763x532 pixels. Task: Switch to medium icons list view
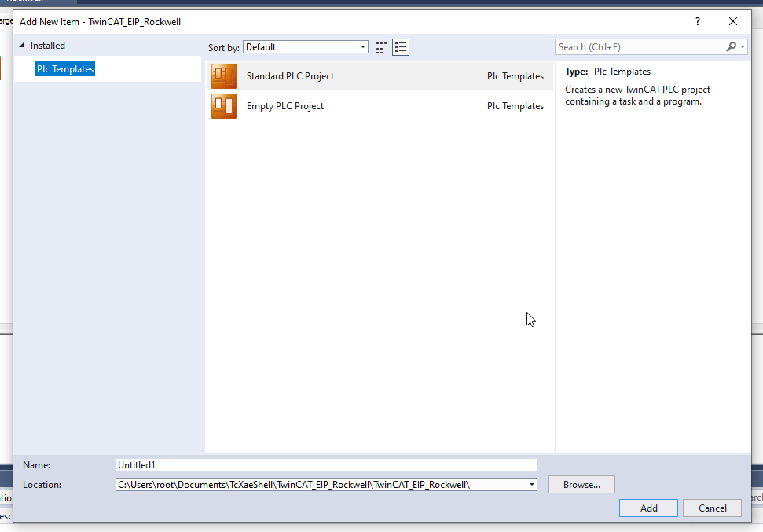pos(401,46)
